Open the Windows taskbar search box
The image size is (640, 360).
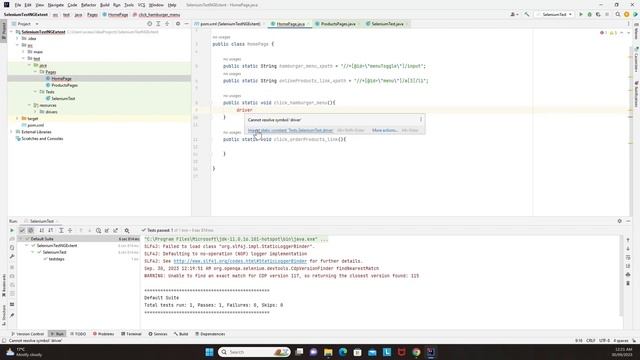(x=254, y=352)
